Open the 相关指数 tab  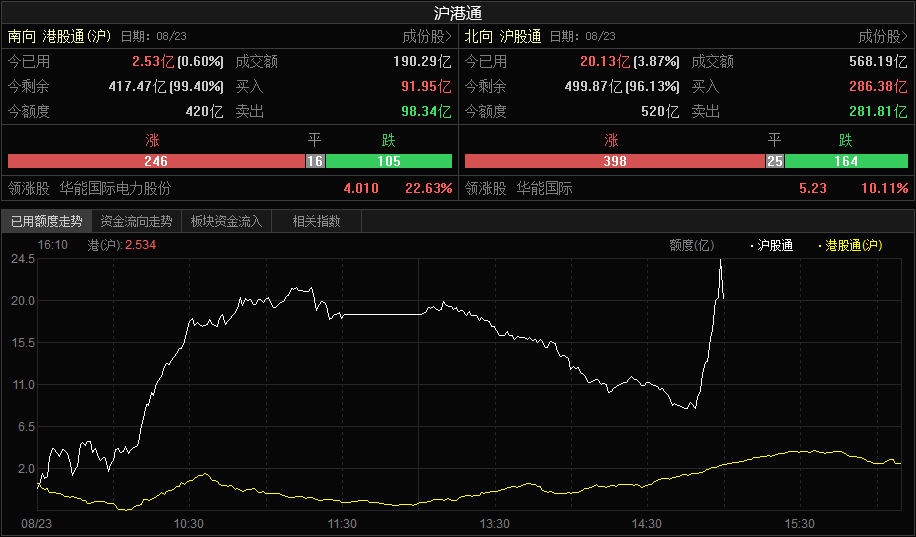[316, 221]
